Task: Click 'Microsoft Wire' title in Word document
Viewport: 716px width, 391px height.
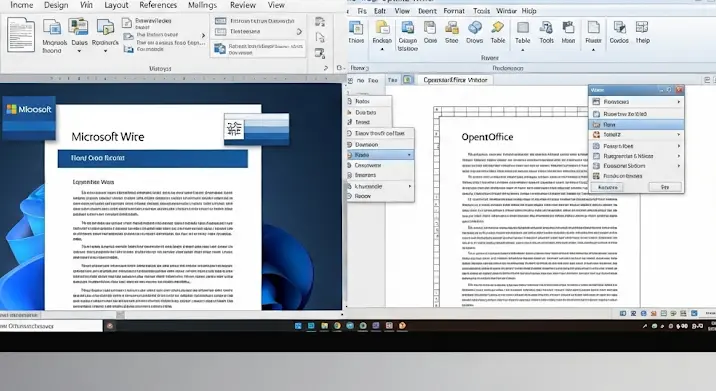Action: click(x=108, y=137)
